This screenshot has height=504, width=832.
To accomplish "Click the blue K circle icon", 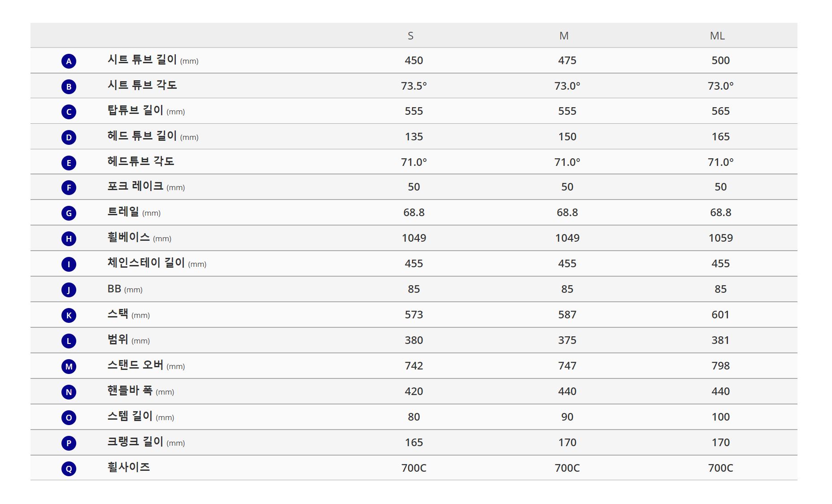I will tap(69, 315).
